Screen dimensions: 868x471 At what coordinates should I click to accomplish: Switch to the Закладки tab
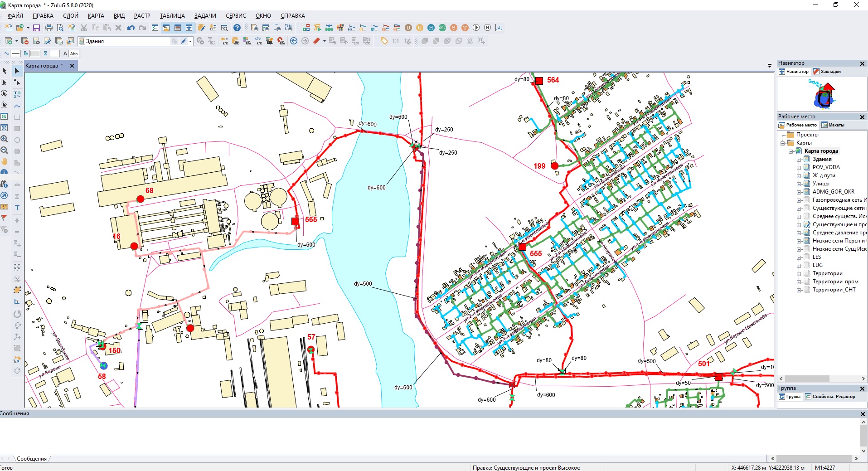pos(827,72)
